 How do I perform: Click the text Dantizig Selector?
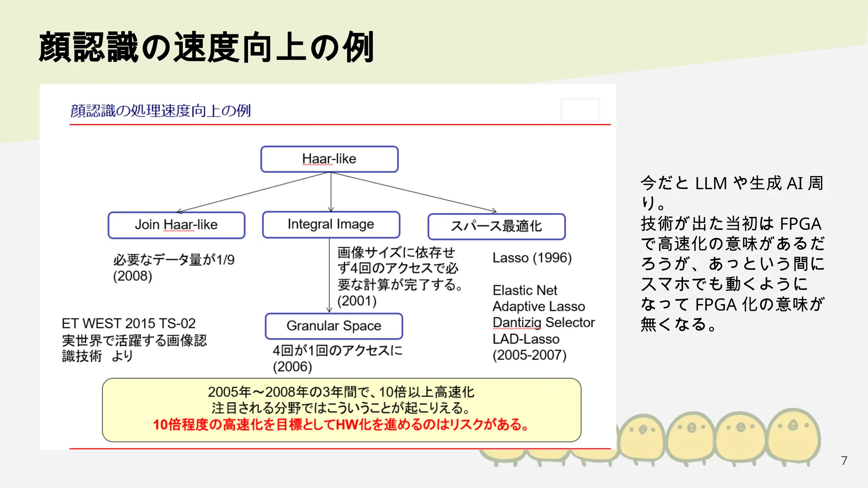point(544,322)
